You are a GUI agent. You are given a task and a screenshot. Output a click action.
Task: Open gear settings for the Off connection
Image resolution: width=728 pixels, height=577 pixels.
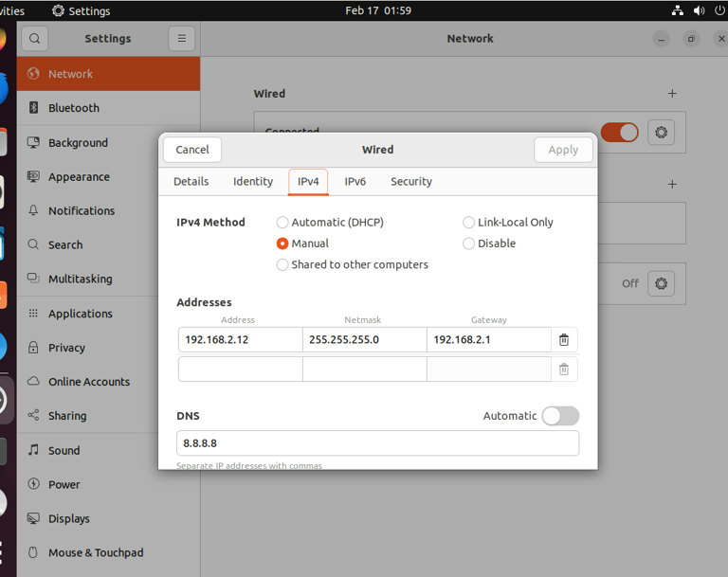(x=661, y=283)
